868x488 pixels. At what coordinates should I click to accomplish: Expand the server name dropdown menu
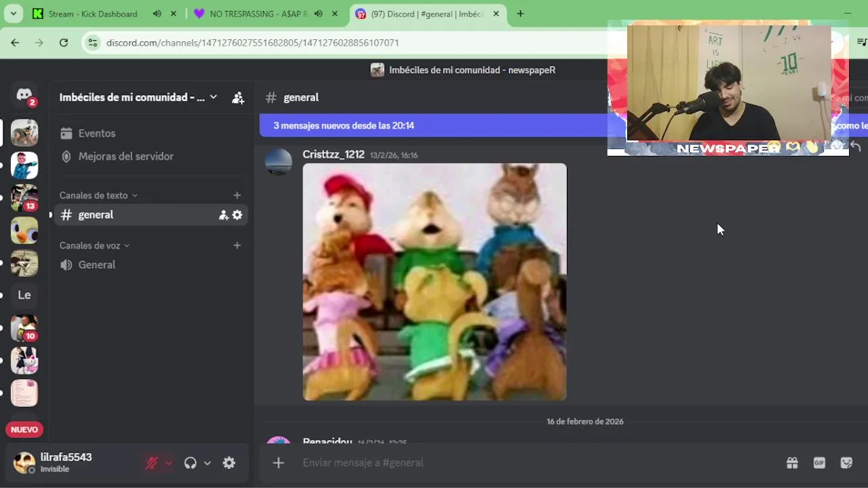click(213, 97)
